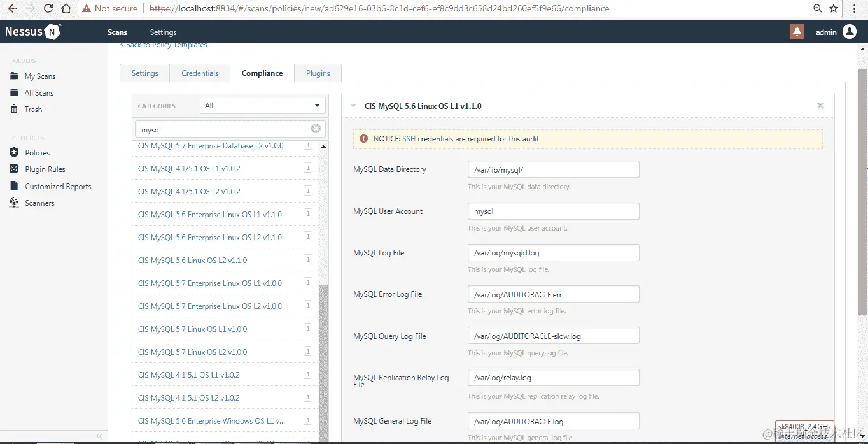Viewport: 868px width, 444px height.
Task: Click the browser forward arrow
Action: click(31, 8)
